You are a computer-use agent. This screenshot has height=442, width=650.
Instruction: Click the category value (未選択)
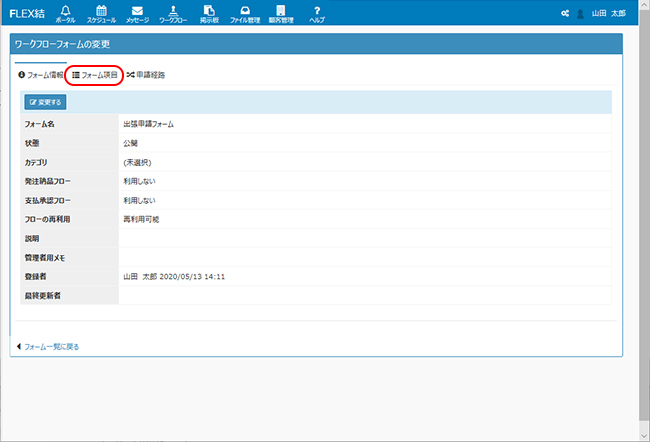point(137,163)
